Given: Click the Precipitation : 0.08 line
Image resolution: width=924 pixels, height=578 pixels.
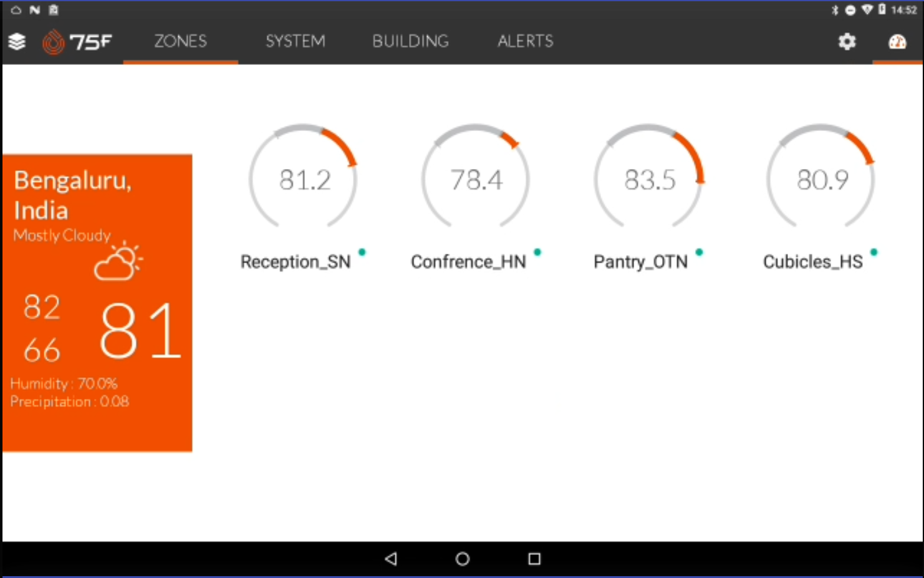Looking at the screenshot, I should tap(69, 402).
